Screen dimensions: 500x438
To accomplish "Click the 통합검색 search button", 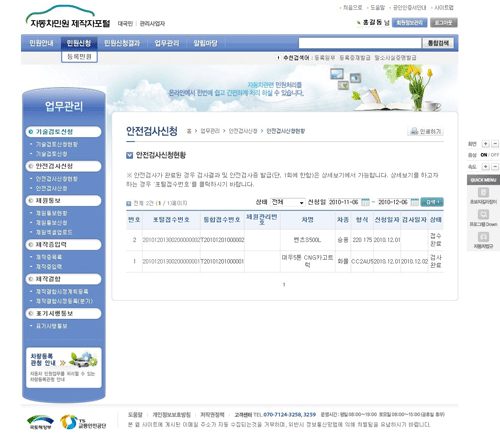I will (438, 43).
